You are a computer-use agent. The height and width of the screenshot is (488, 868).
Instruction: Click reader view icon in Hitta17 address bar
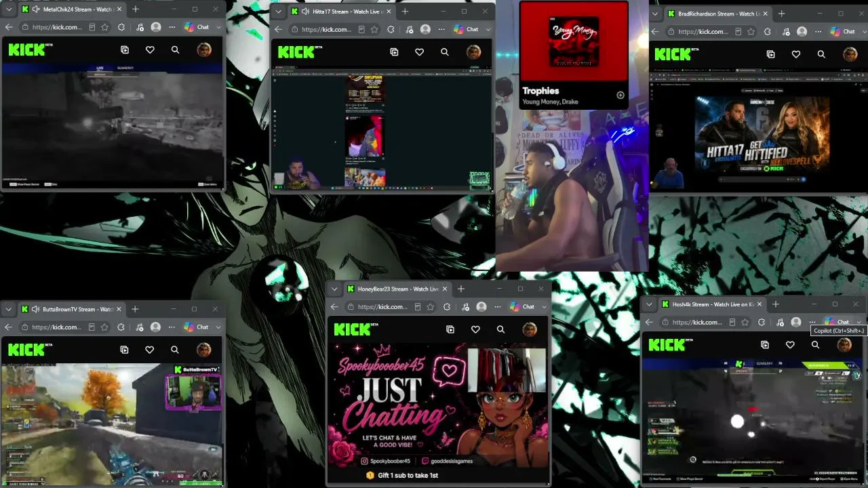[361, 29]
